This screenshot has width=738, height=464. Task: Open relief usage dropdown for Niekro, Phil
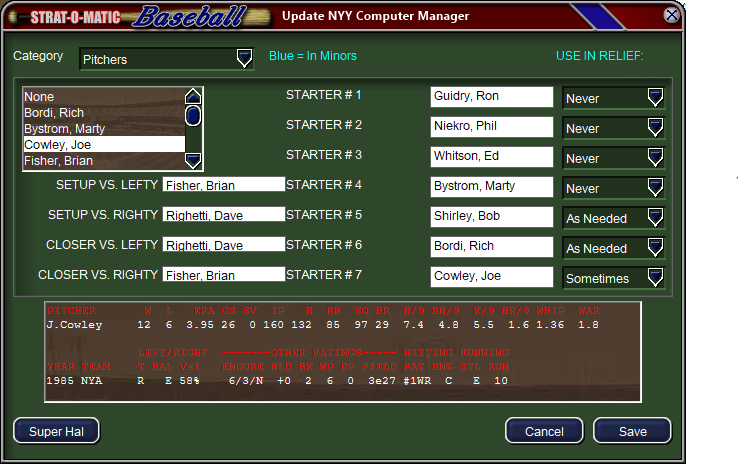614,128
